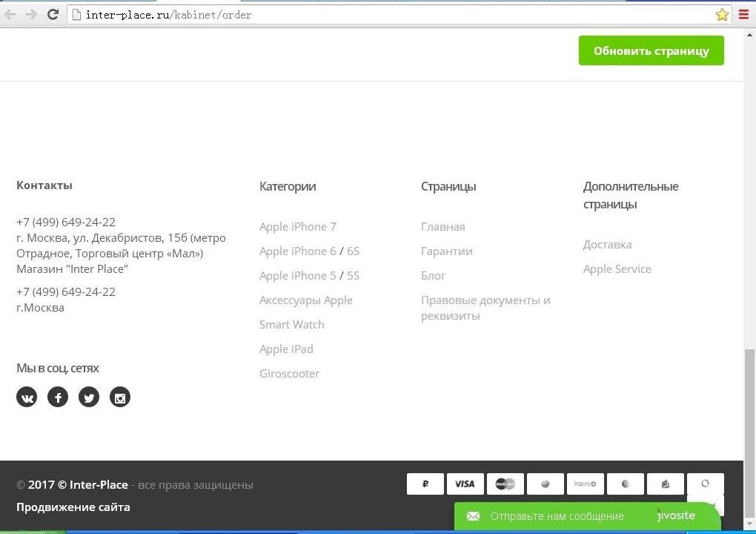Click the envelope icon in chat widget

pos(473,516)
